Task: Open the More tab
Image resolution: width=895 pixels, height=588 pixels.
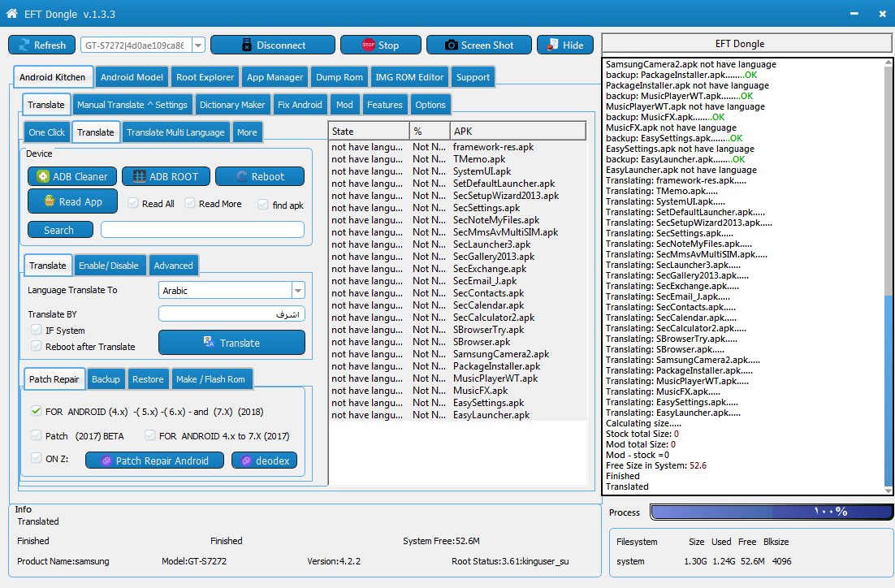Action: [247, 132]
